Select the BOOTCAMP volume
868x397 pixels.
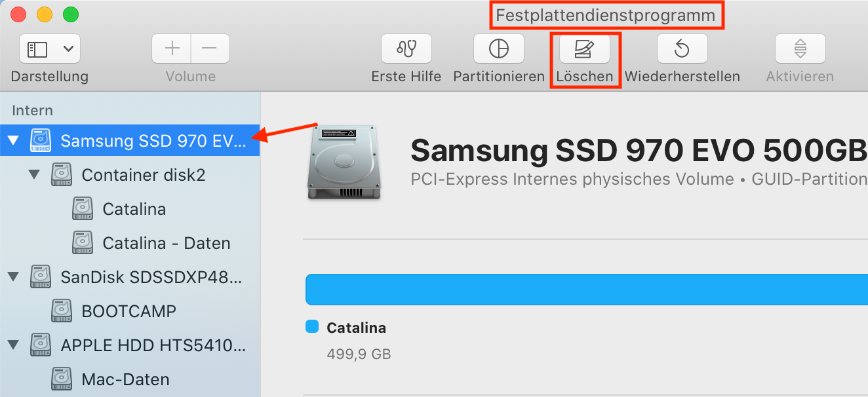pos(128,311)
